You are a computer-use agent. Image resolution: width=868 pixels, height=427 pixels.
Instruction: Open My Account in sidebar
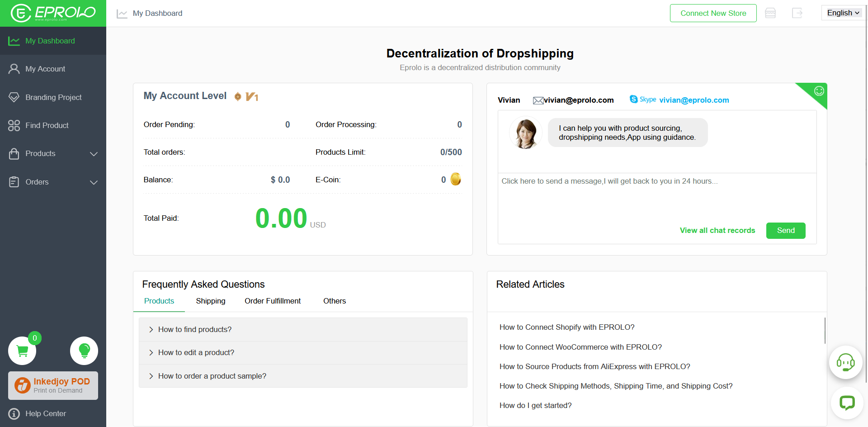click(53, 69)
